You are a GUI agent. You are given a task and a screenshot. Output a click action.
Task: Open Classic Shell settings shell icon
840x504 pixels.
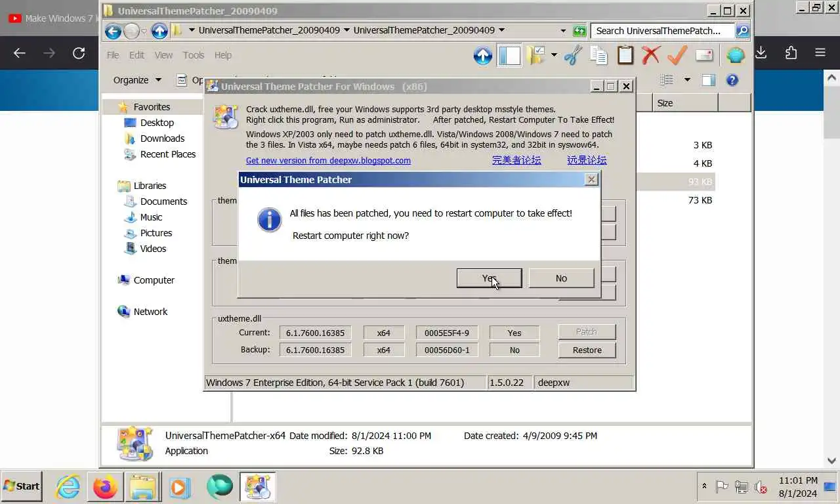coord(736,56)
